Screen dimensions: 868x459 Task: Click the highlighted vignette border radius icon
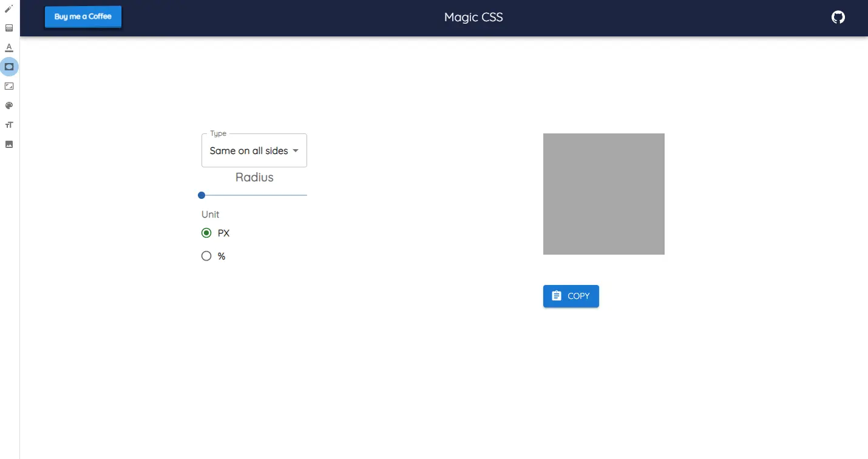point(9,67)
